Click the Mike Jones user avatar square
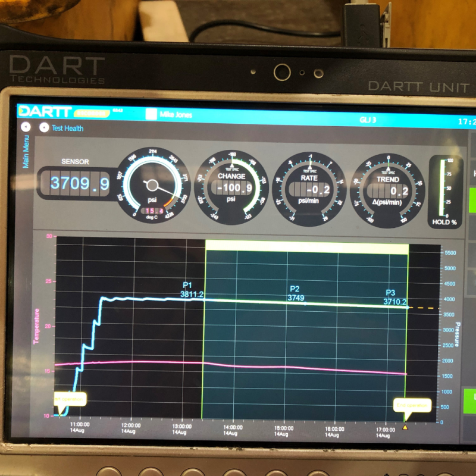476x476 pixels. coord(151,114)
